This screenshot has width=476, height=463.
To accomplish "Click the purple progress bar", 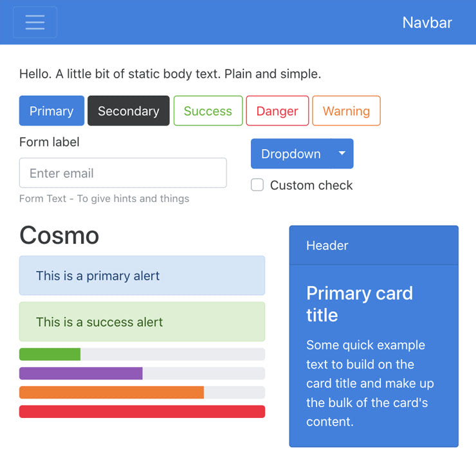I will [80, 374].
